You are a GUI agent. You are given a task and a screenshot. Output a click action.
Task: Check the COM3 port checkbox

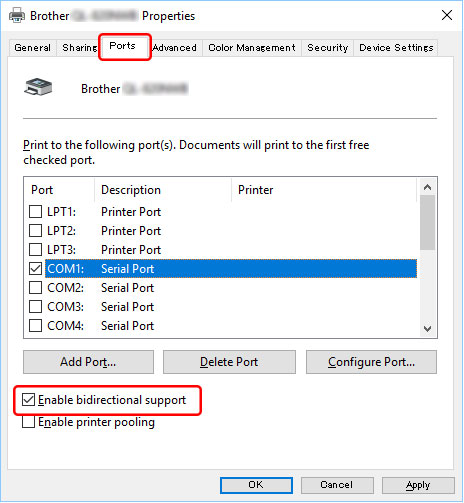[35, 306]
